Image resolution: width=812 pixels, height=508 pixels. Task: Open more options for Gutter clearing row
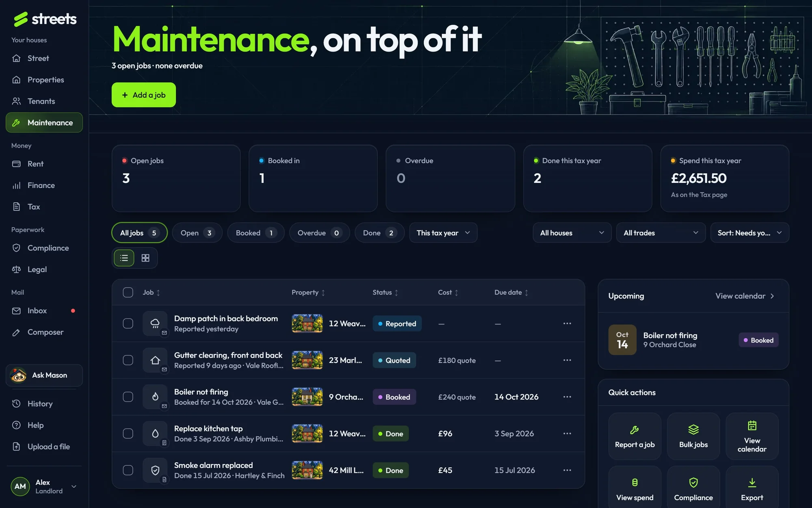tap(567, 360)
